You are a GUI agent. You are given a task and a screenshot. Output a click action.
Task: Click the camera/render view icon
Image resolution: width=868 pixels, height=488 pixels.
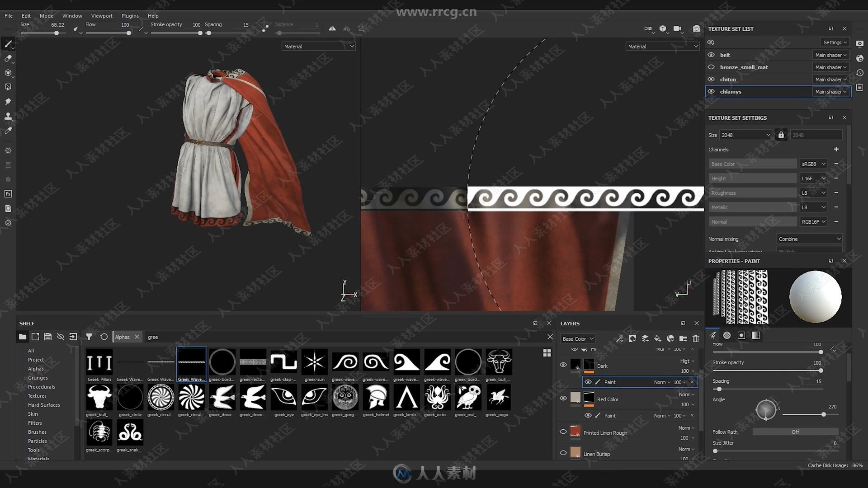tap(696, 28)
